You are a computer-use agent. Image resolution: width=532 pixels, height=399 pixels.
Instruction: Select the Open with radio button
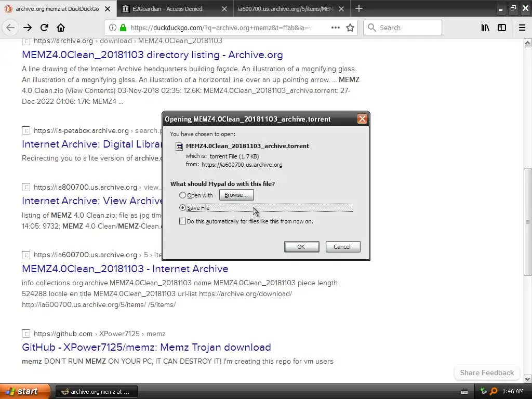(x=182, y=195)
